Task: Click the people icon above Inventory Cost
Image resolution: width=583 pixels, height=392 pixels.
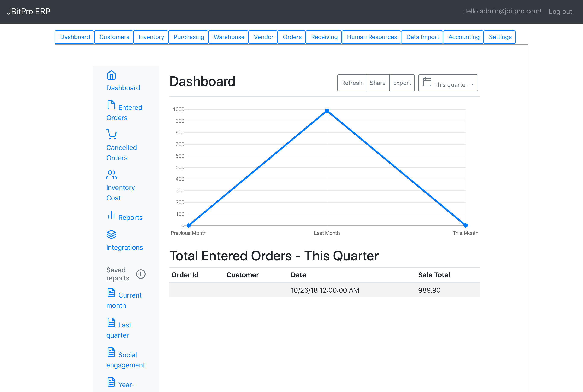Action: (x=111, y=175)
